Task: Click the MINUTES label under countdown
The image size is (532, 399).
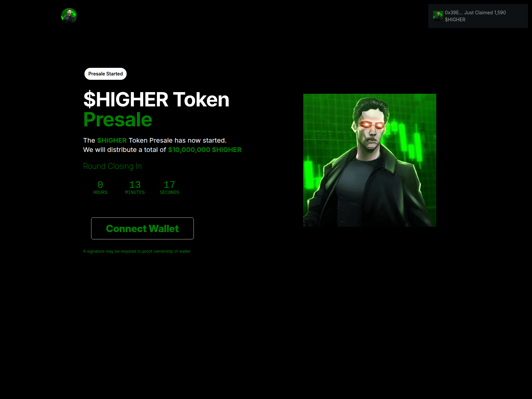Action: (135, 193)
